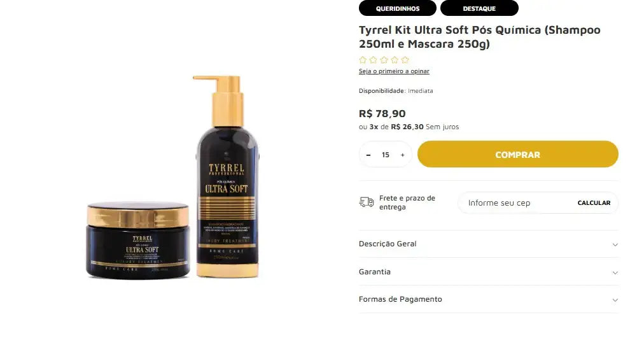The image size is (644, 338).
Task: Focus the 'Informe seu cep' field
Action: pos(517,203)
